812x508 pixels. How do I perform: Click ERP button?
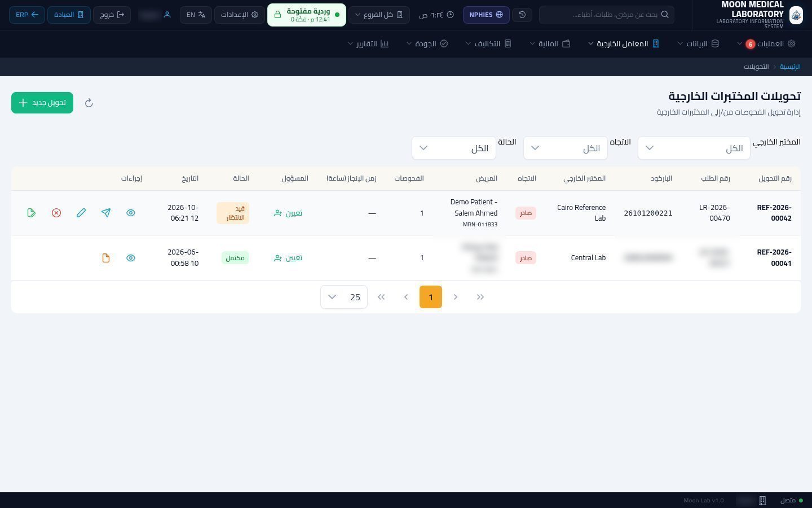(27, 15)
